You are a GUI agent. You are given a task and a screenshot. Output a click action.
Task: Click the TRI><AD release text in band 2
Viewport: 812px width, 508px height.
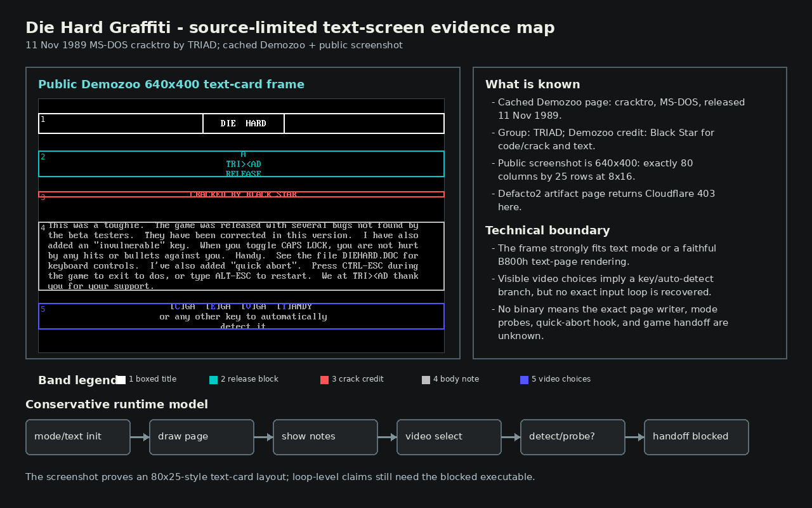pos(244,164)
